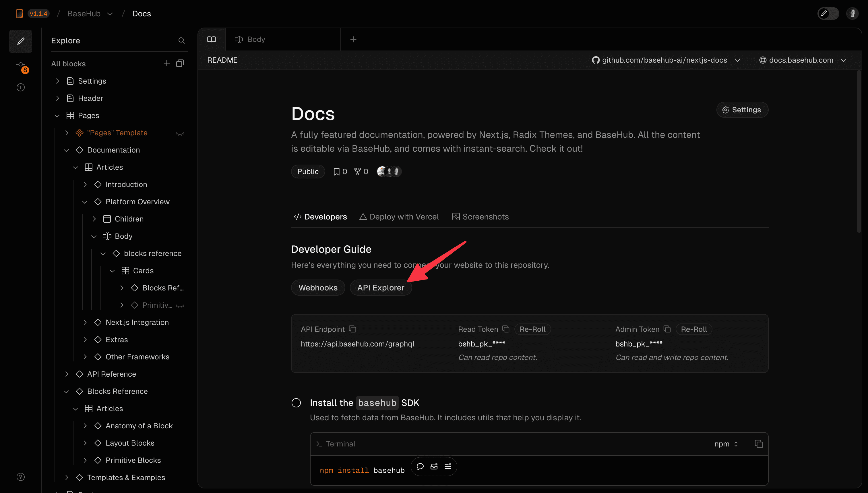Copy the Terminal command
Screen dimensions: 868x493
pyautogui.click(x=759, y=444)
